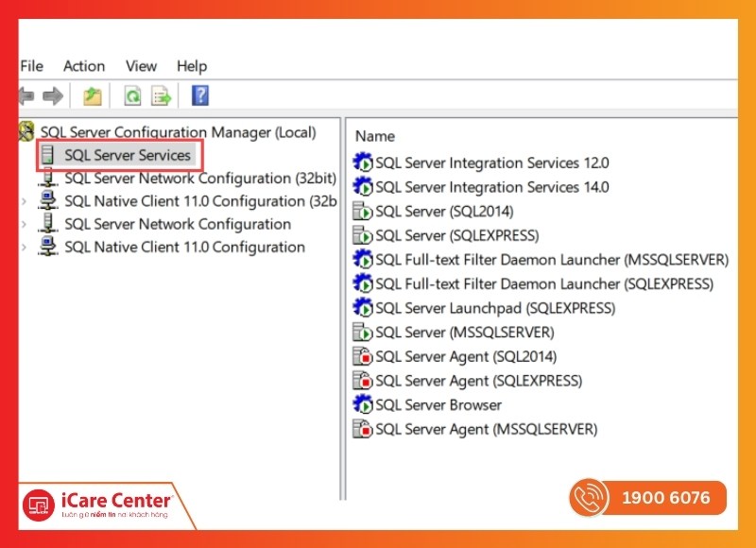
Task: Click the Name column header
Action: click(x=374, y=136)
